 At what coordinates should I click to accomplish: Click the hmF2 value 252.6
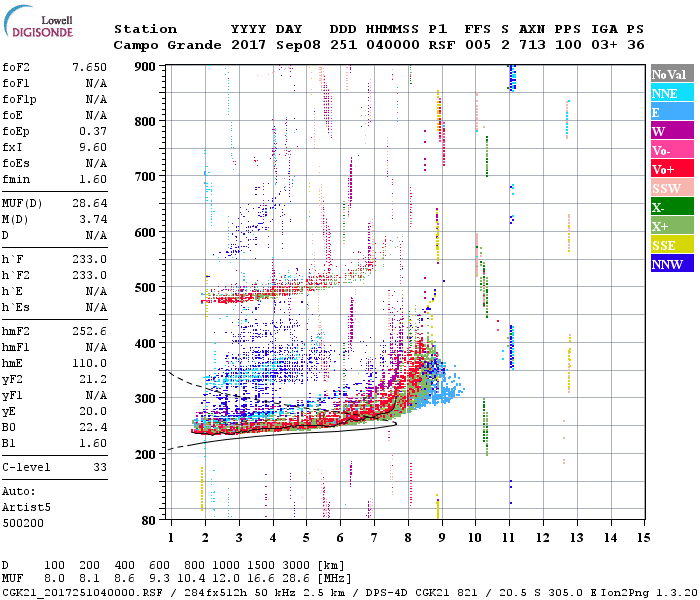89,331
